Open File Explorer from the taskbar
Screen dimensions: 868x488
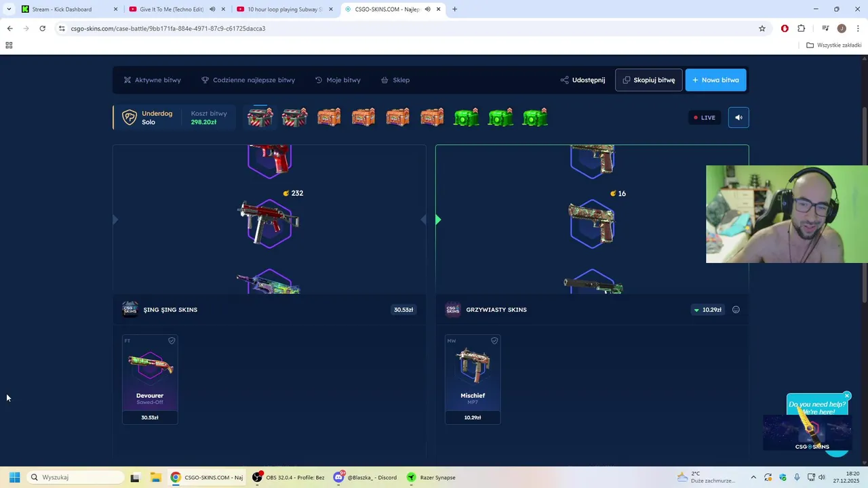[155, 477]
